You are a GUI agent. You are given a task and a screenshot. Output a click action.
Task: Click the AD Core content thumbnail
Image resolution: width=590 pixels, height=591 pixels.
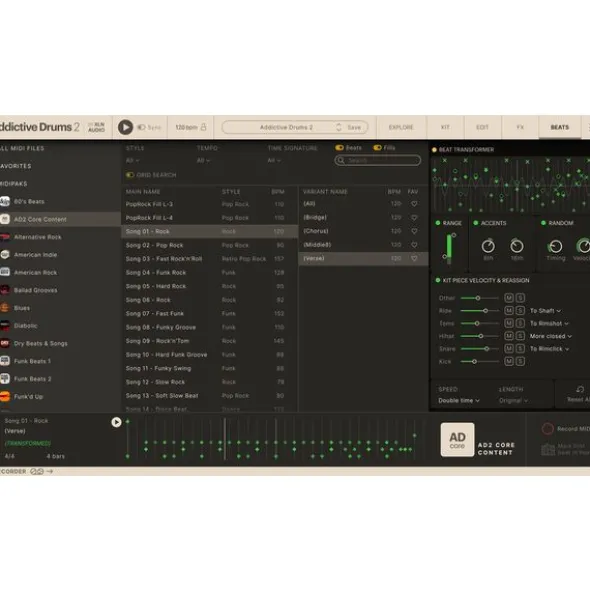(457, 439)
